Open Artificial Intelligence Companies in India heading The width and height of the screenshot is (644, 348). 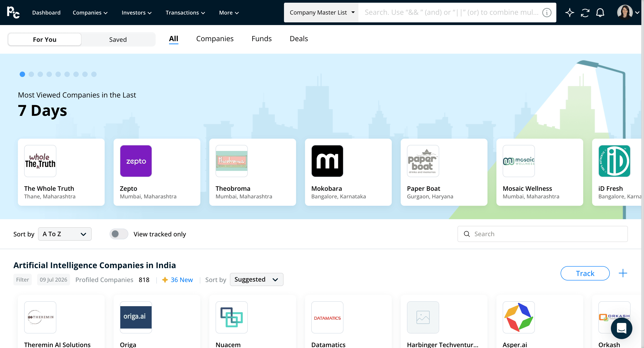tap(95, 265)
